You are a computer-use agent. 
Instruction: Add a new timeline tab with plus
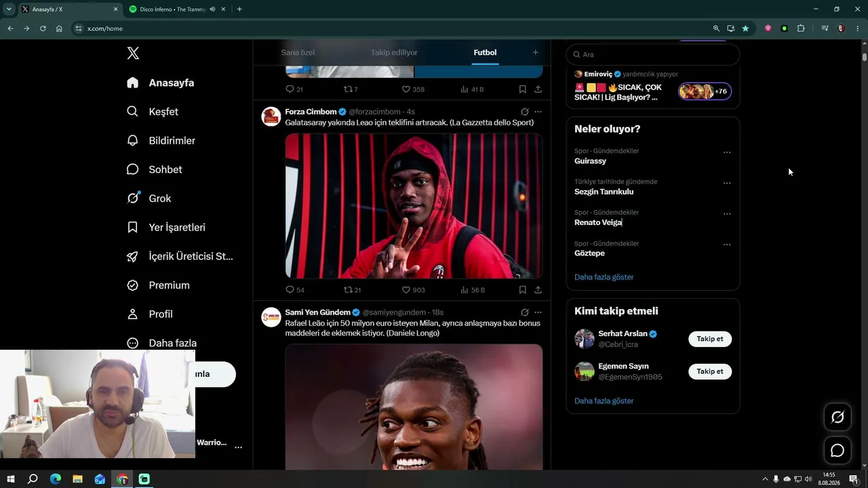(535, 52)
